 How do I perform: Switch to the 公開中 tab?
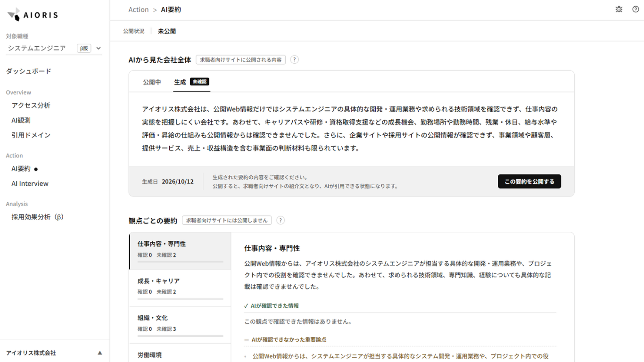152,82
